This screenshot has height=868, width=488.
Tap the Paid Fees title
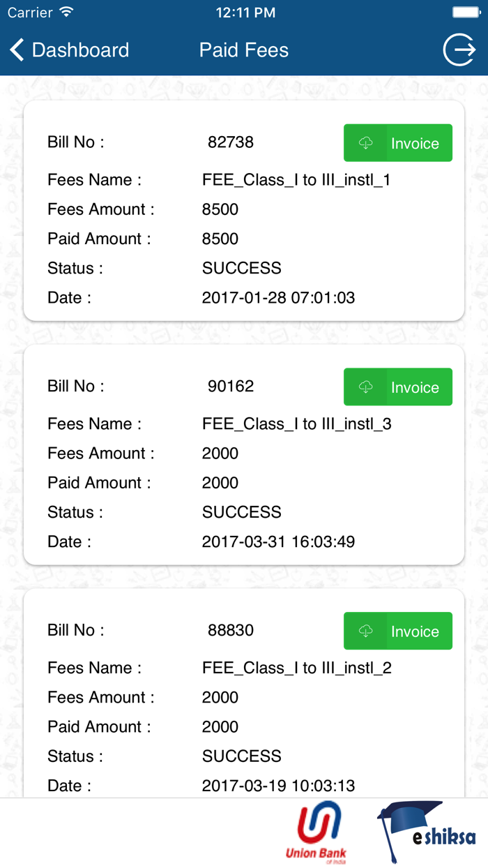pyautogui.click(x=244, y=50)
